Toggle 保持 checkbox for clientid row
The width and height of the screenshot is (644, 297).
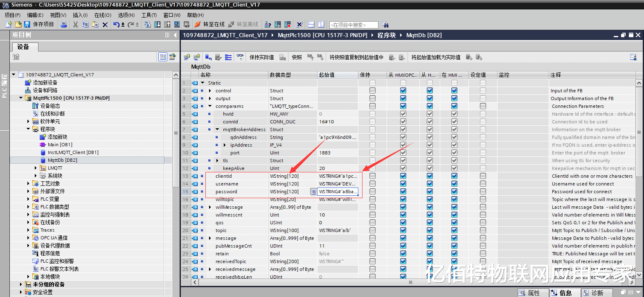(372, 176)
